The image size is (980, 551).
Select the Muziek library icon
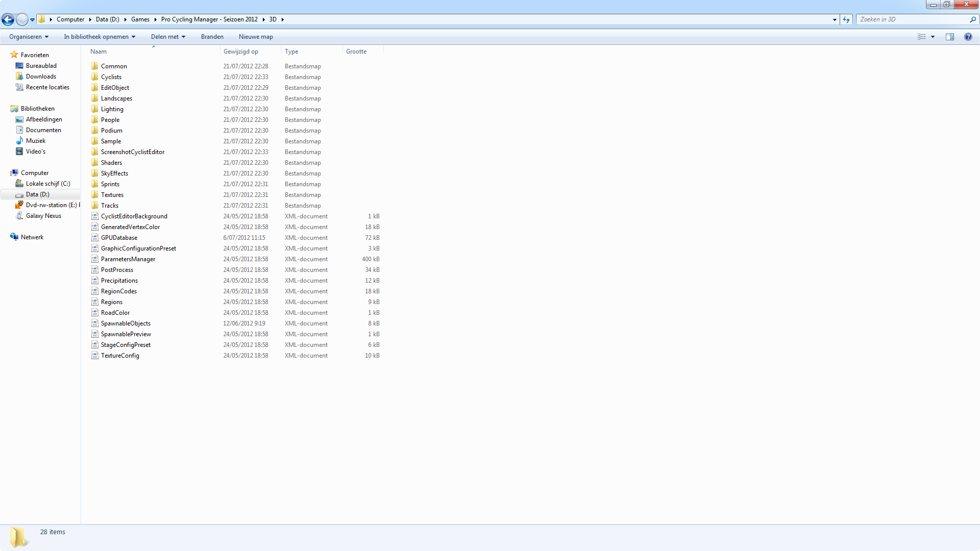19,141
